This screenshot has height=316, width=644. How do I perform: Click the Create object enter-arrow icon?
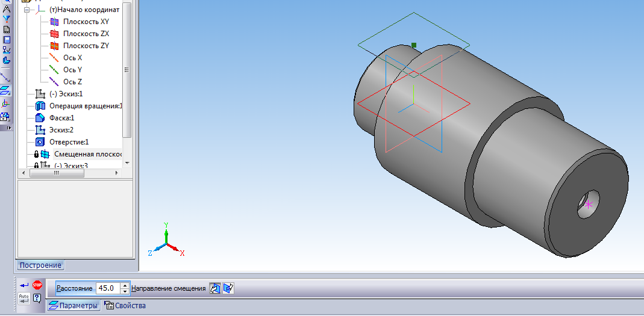click(x=23, y=285)
